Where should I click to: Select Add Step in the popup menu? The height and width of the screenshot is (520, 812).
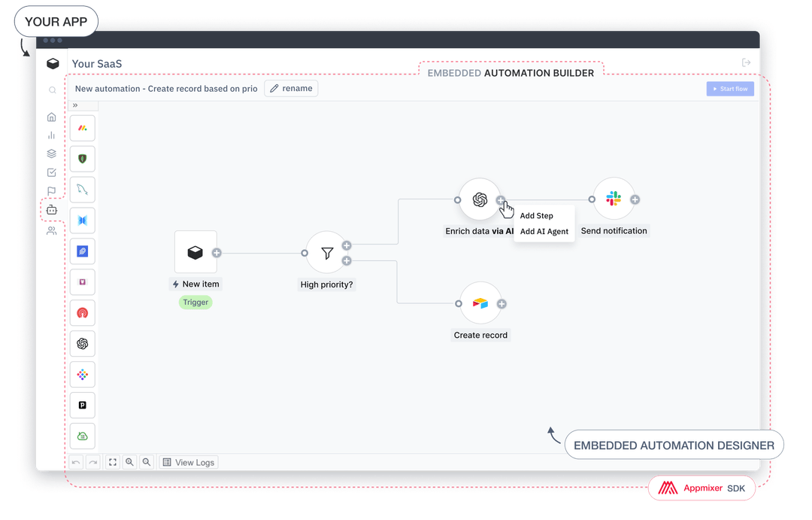point(538,215)
